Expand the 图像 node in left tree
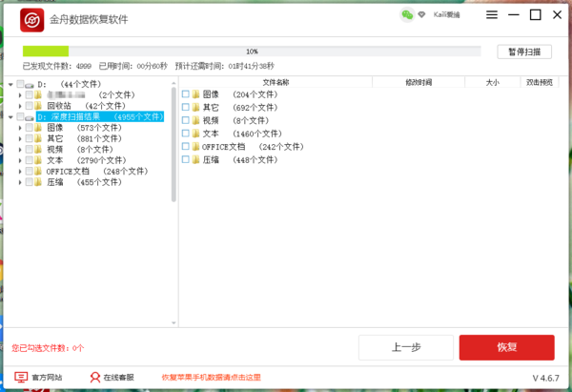Image resolution: width=572 pixels, height=392 pixels. coord(20,128)
